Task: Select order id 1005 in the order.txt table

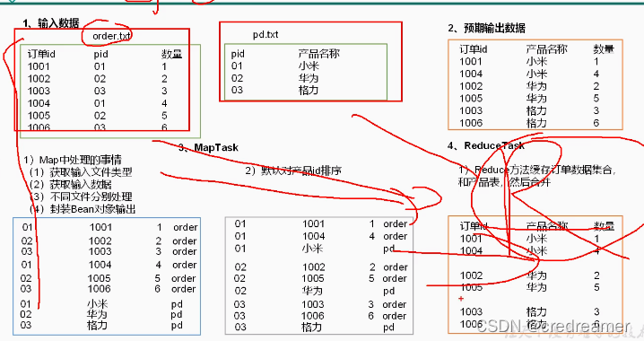Action: [x=39, y=116]
